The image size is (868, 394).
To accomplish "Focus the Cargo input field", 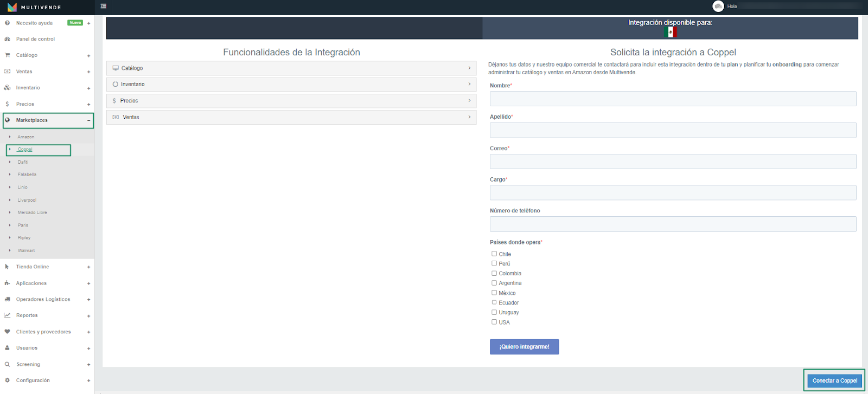I will point(673,192).
